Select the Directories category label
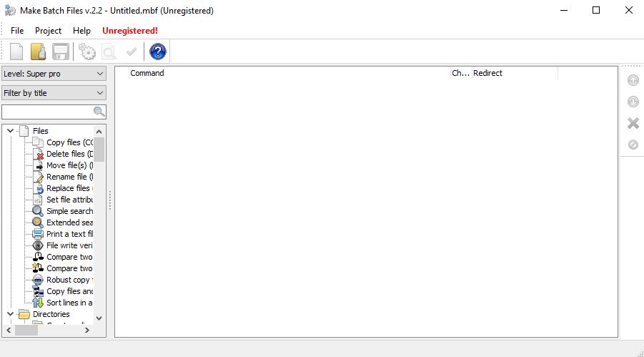The image size is (644, 357). coord(51,314)
